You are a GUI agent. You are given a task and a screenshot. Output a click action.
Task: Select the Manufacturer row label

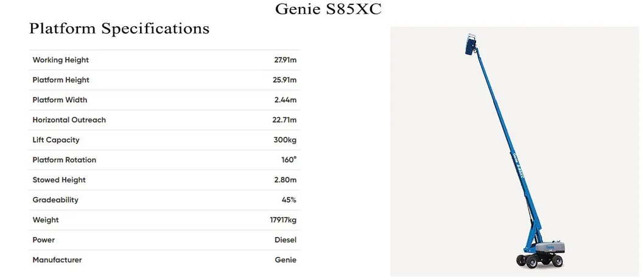(x=57, y=260)
